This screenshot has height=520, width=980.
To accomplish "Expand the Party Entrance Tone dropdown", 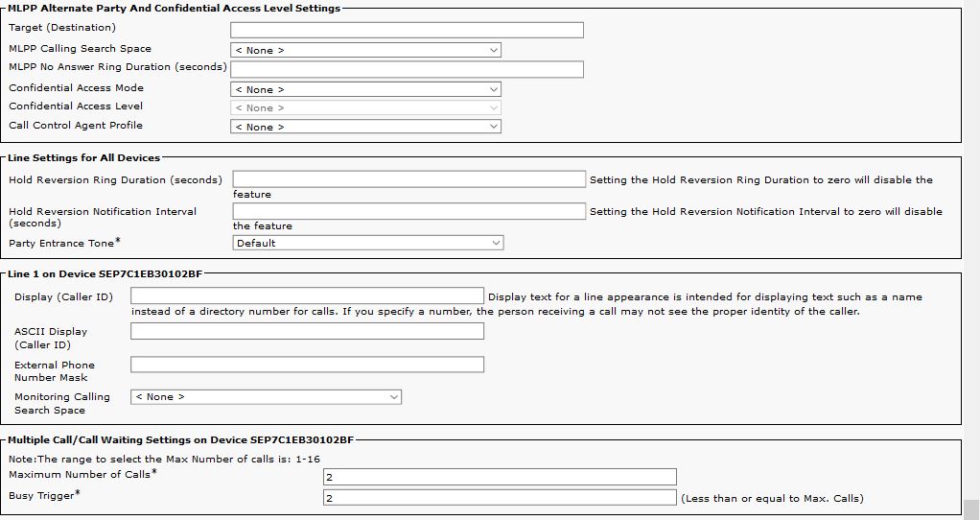I will point(367,244).
